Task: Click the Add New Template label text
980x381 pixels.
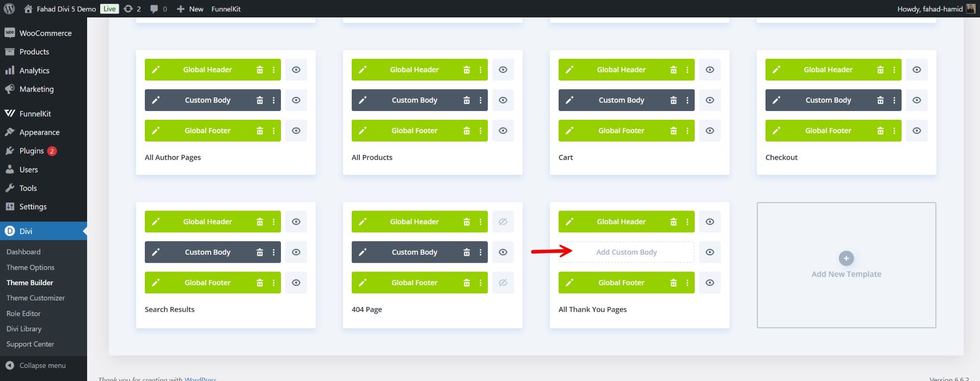Action: (x=847, y=274)
